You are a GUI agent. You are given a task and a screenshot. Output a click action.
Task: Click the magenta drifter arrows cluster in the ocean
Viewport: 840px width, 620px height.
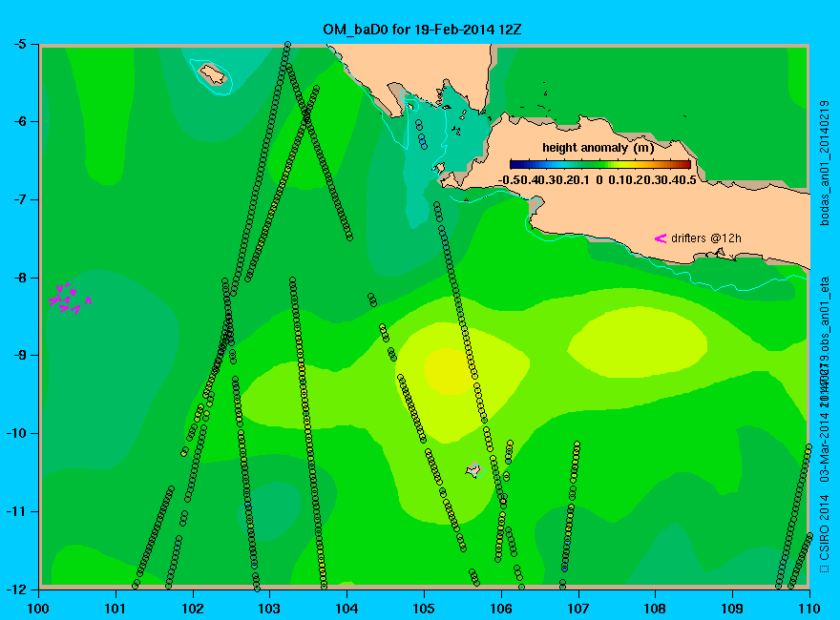pyautogui.click(x=71, y=298)
